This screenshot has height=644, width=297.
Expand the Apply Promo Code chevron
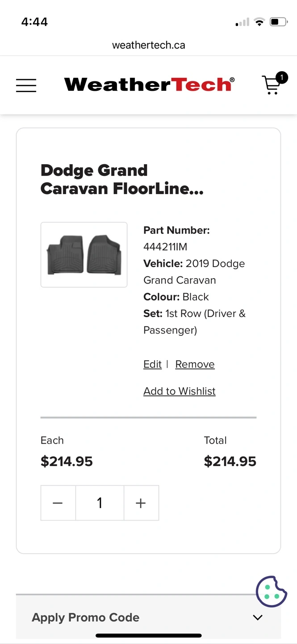coord(258,618)
